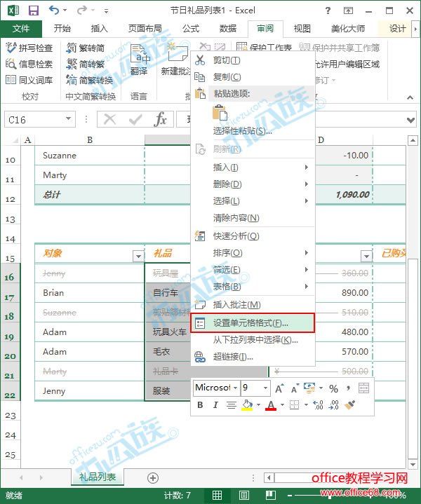Open the Name Box dropdown arrow

[x=68, y=119]
